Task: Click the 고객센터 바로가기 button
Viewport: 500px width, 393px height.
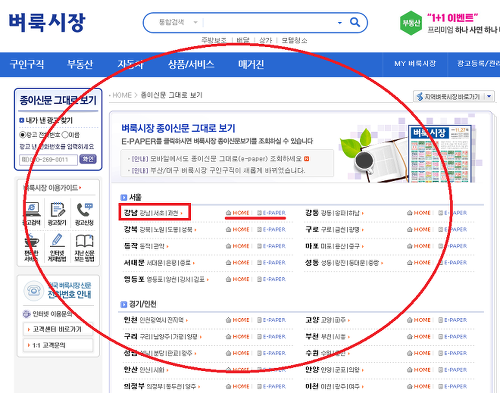Action: point(58,329)
